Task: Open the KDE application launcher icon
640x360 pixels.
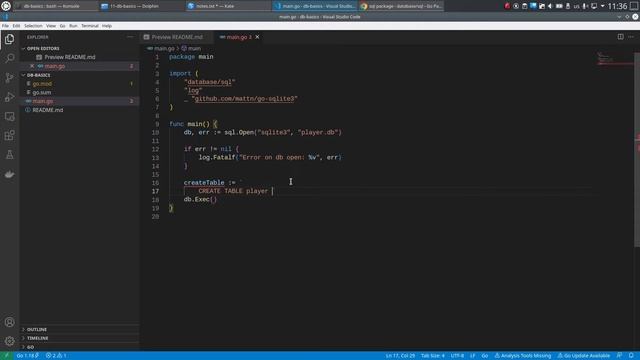Action: [6, 6]
